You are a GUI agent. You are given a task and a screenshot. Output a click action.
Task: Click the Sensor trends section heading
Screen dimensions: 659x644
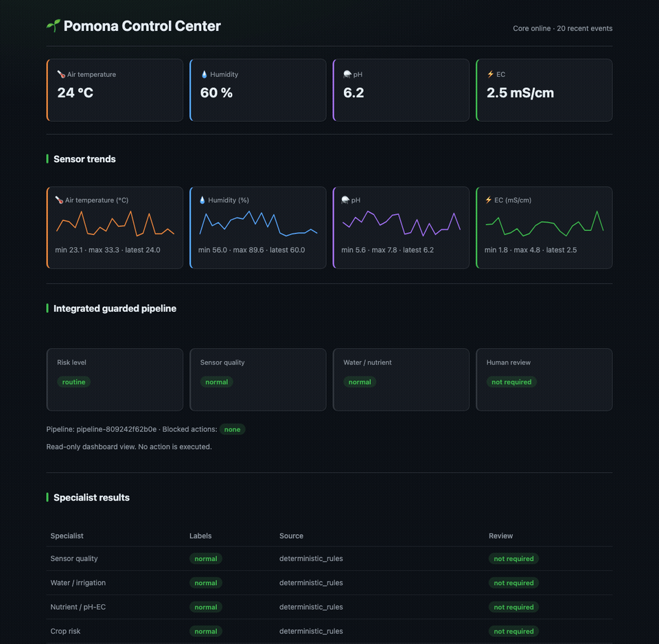[x=84, y=159]
